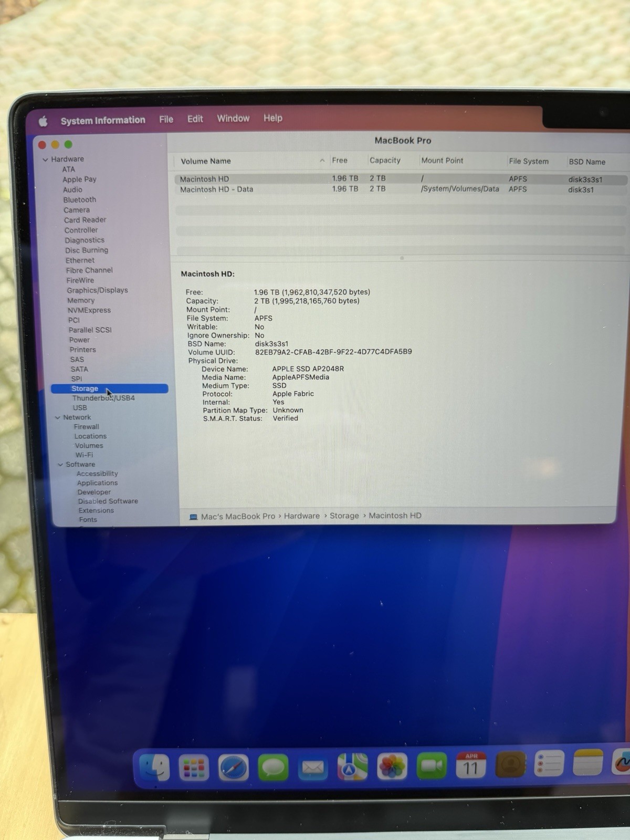This screenshot has height=840, width=630.
Task: Open Launchpad from the Dock
Action: click(x=194, y=768)
